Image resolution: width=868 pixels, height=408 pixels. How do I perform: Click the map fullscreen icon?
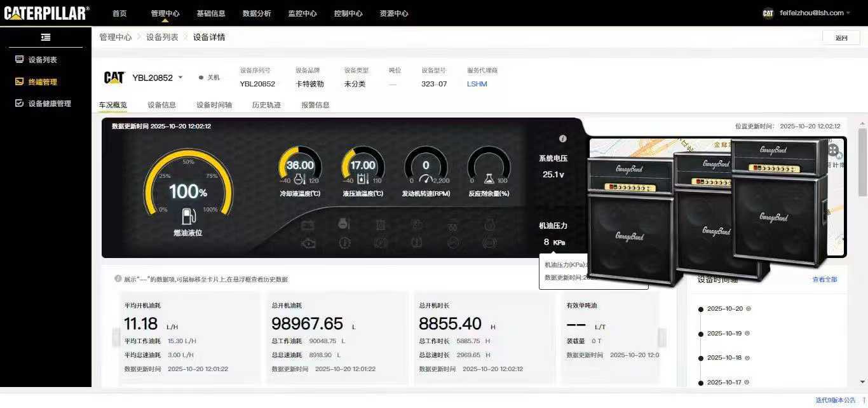[833, 151]
